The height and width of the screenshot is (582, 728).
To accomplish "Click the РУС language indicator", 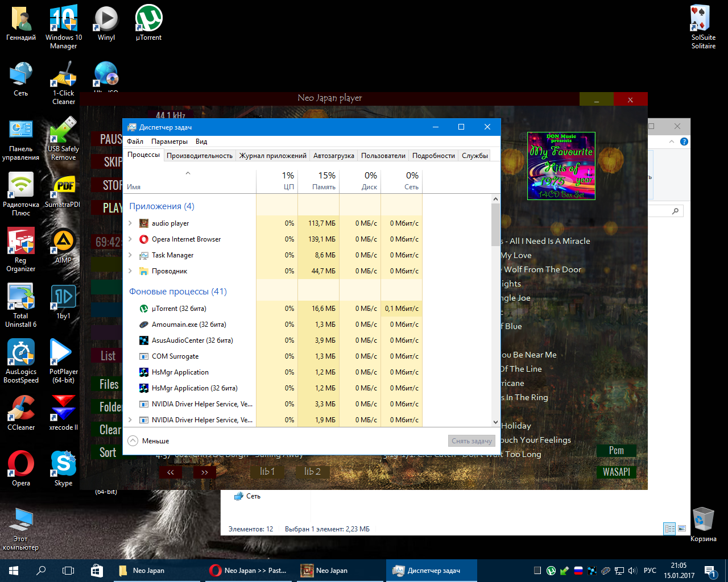I will pyautogui.click(x=650, y=571).
